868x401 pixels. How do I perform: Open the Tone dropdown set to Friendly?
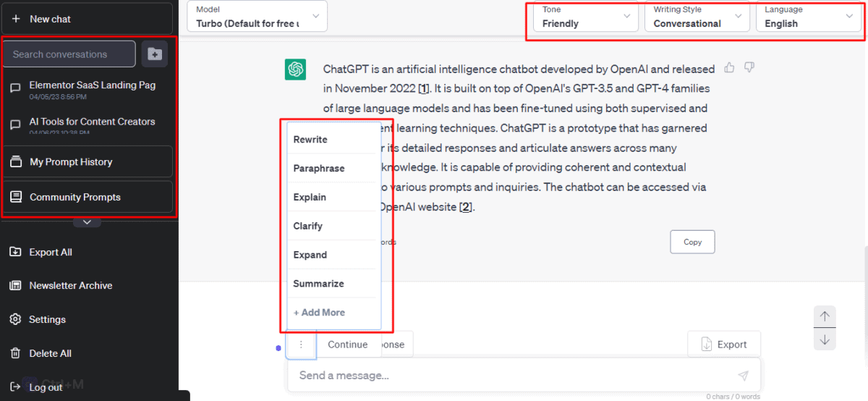point(587,16)
